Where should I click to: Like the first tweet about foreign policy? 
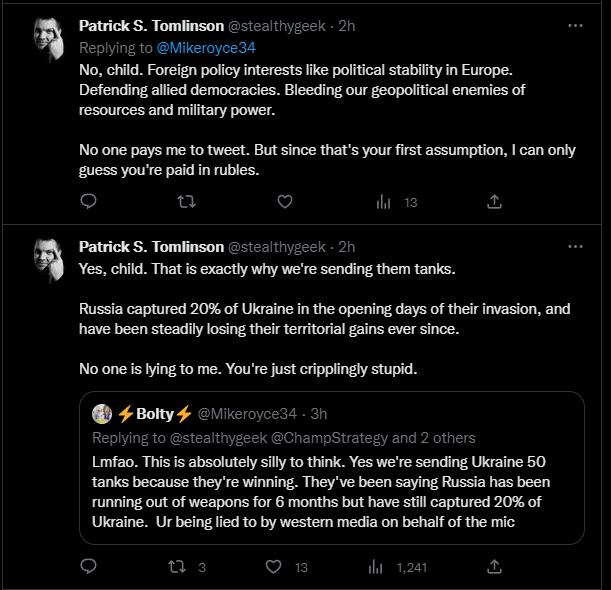pos(285,201)
